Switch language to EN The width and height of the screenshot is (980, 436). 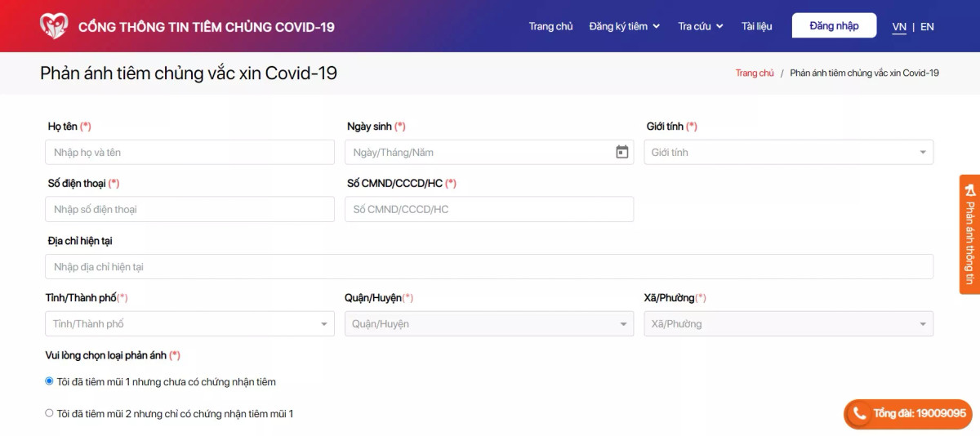tap(927, 27)
